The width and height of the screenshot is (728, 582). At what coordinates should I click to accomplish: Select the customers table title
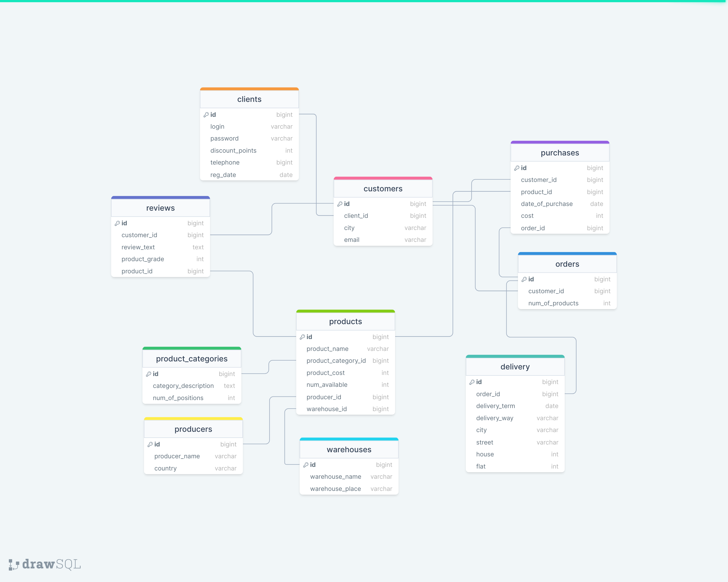(x=383, y=189)
